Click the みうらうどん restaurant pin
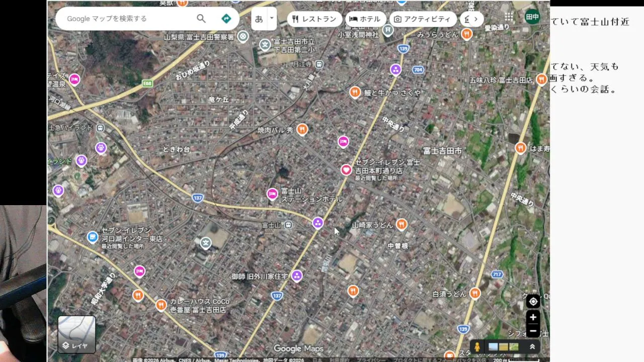This screenshot has width=644, height=362. coord(467,34)
